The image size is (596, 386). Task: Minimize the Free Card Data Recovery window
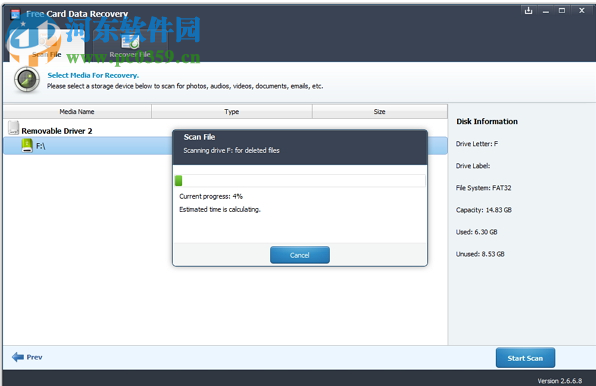coord(546,11)
